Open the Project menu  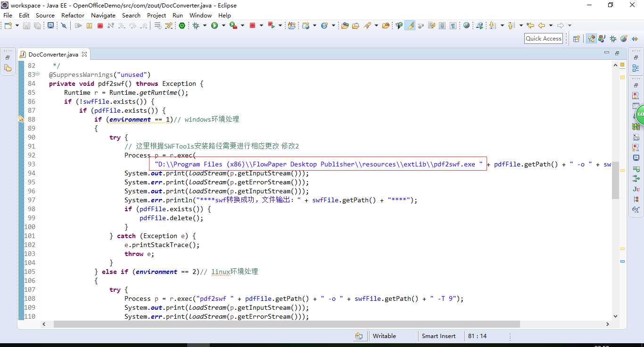157,15
